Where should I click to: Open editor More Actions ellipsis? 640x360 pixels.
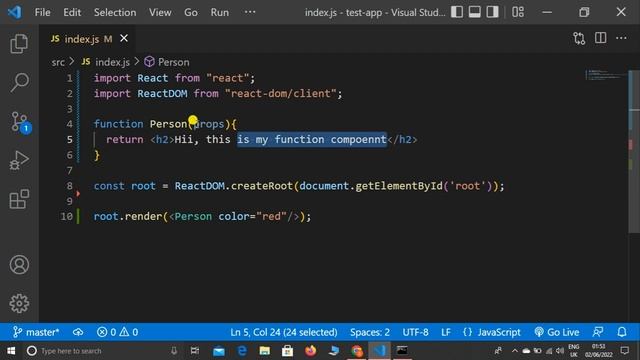[621, 38]
